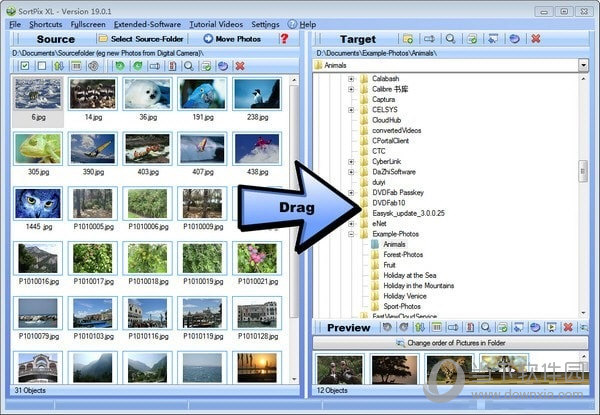The width and height of the screenshot is (600, 415).
Task: Select the Fruit folder
Action: [389, 265]
